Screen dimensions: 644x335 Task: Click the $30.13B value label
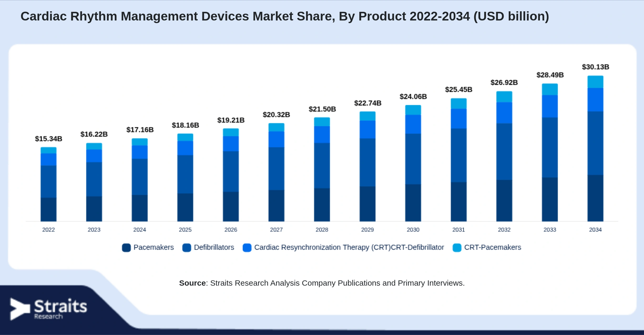pyautogui.click(x=596, y=67)
